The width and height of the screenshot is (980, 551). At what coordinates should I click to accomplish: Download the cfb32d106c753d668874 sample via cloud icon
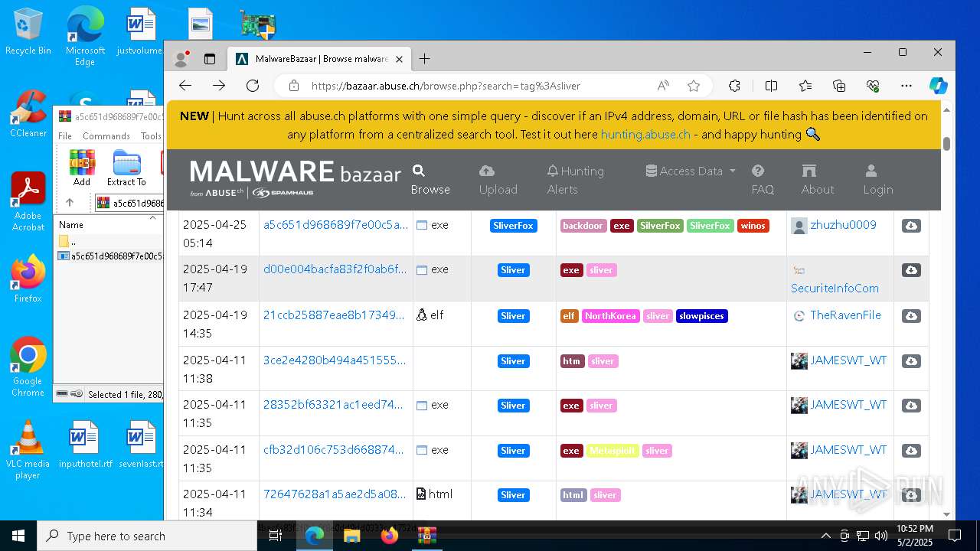coord(911,451)
